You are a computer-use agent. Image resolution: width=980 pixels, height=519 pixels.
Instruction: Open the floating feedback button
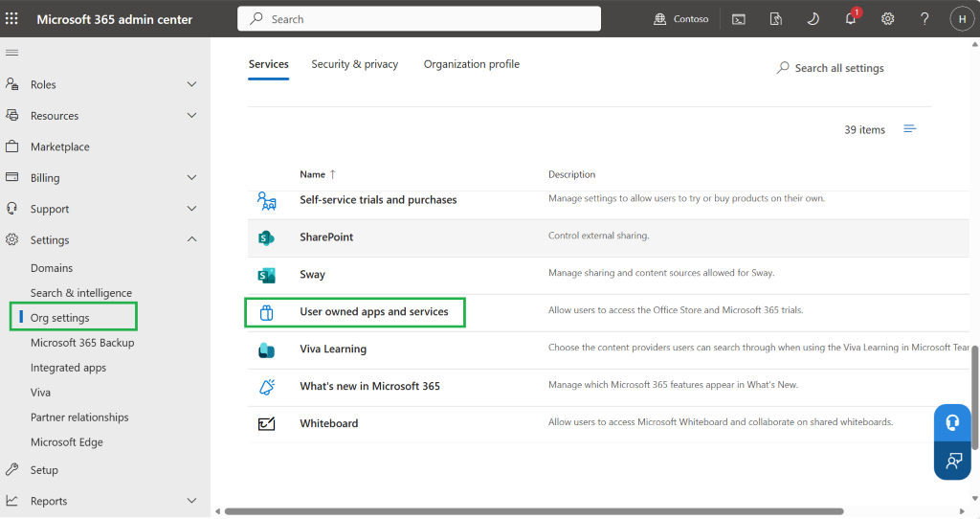pyautogui.click(x=952, y=462)
